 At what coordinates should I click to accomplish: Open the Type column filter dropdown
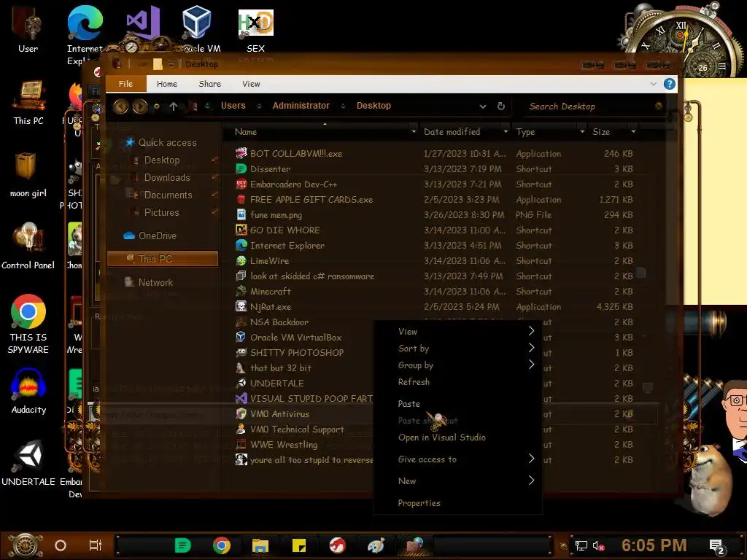(582, 132)
